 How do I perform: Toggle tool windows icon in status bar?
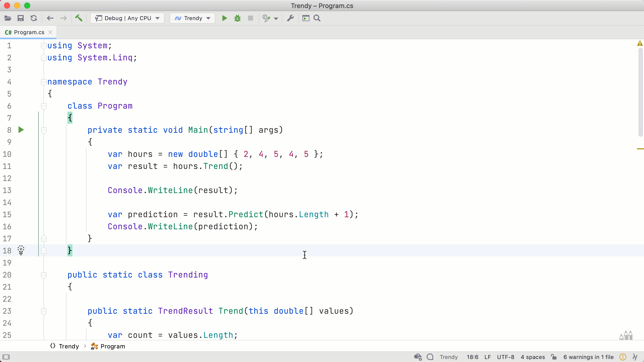click(6, 357)
